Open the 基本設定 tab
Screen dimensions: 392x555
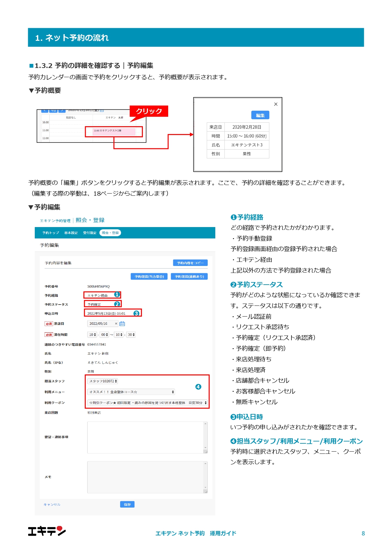pyautogui.click(x=71, y=233)
